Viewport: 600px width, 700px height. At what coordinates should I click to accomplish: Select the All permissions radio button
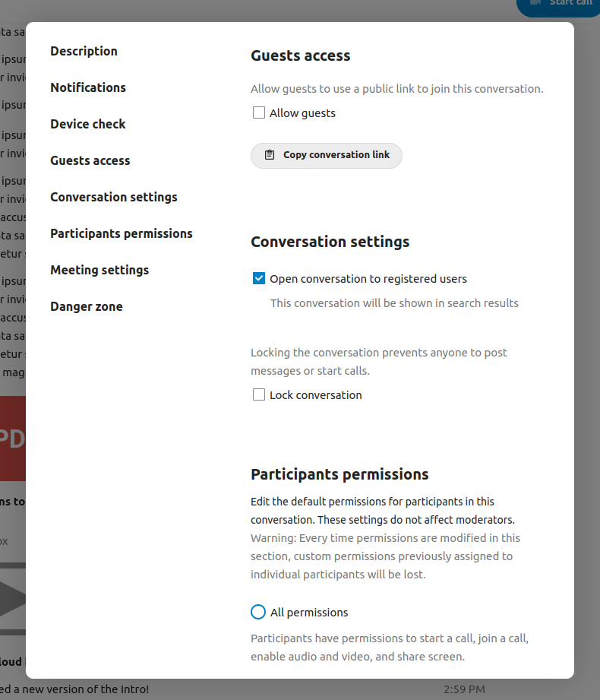point(258,612)
